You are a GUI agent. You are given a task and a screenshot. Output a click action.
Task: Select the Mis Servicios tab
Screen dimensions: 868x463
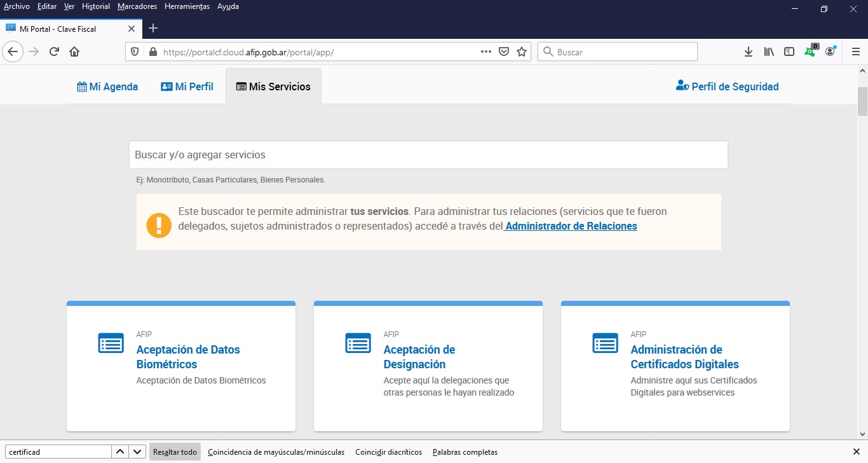[x=273, y=86]
